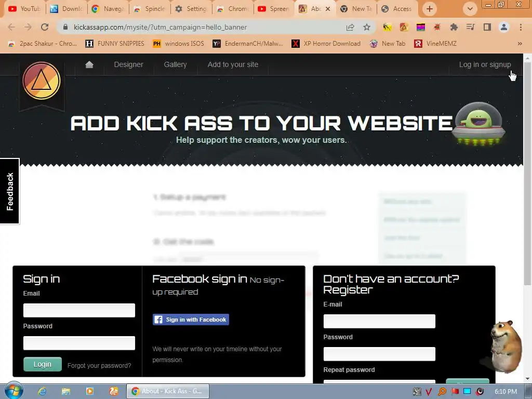
Task: Click the share page icon in address bar
Action: coord(350,27)
